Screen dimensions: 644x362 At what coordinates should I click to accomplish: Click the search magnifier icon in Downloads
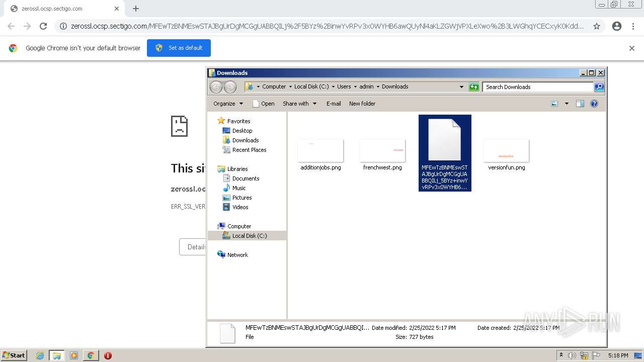tap(599, 87)
